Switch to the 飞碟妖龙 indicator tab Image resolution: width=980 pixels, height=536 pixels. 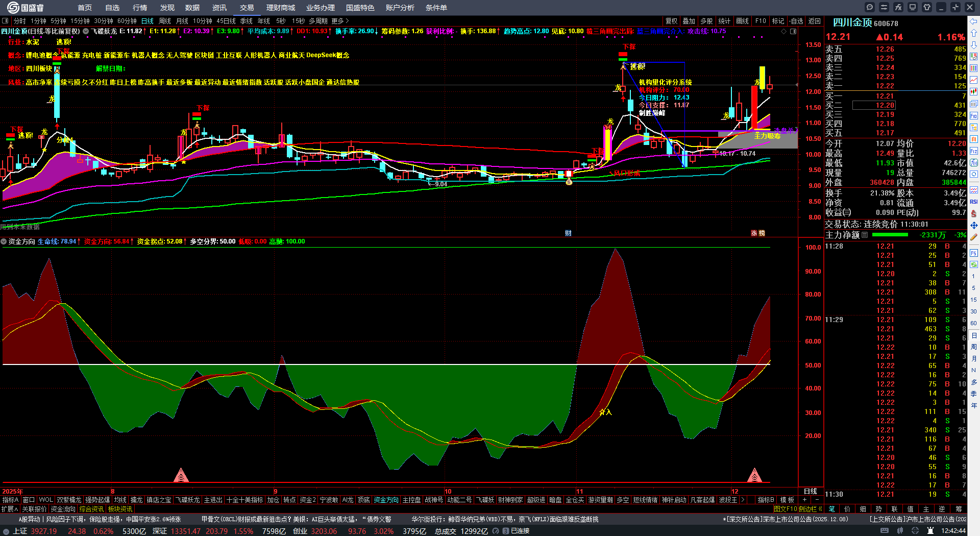[x=187, y=500]
